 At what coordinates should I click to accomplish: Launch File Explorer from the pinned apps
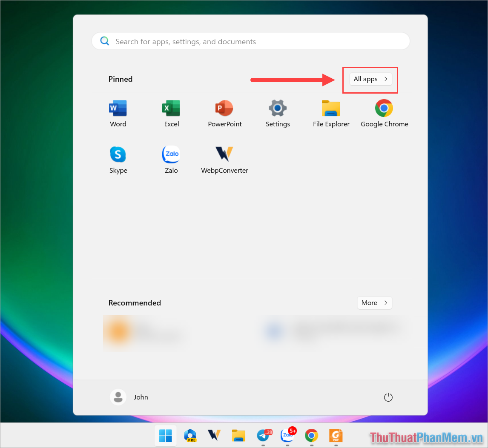(x=331, y=113)
